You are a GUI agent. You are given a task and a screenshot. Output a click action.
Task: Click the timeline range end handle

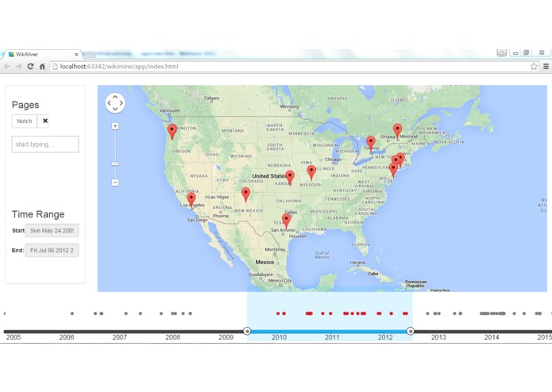pyautogui.click(x=410, y=331)
